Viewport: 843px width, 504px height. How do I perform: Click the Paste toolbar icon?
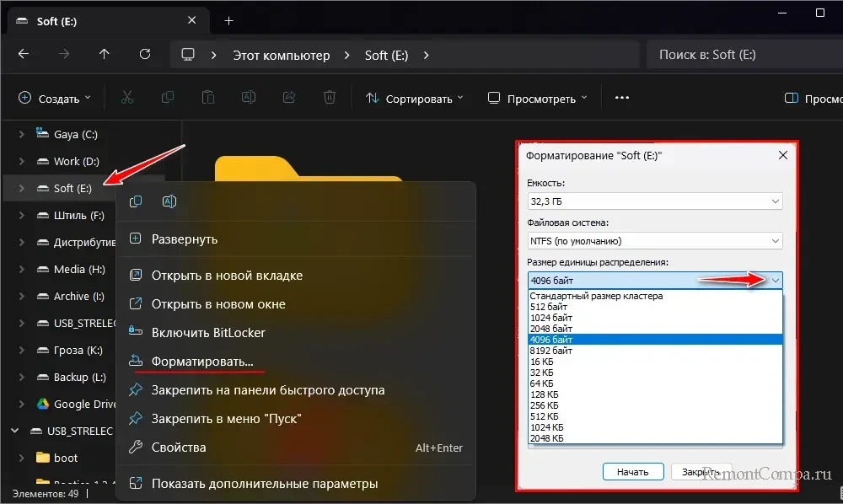pos(208,98)
